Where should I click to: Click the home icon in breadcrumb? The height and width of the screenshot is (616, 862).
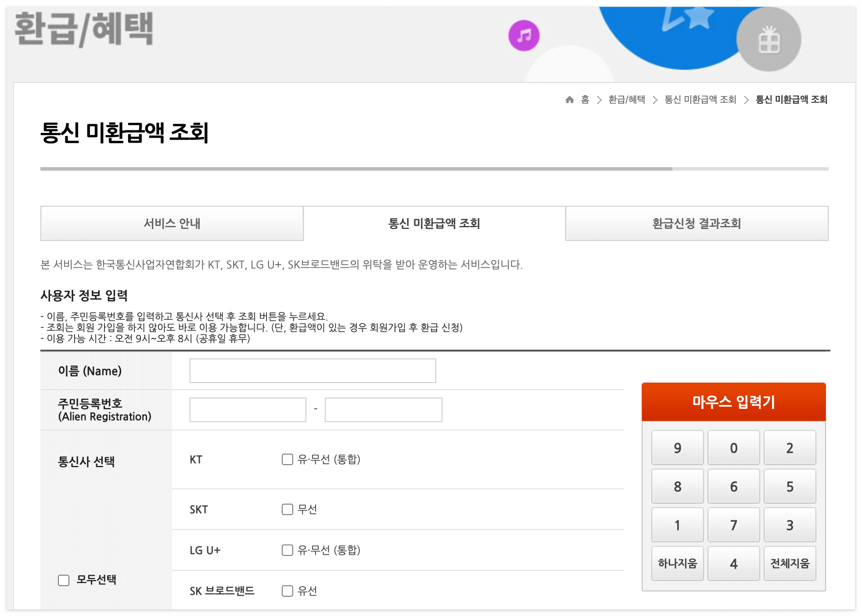tap(570, 100)
